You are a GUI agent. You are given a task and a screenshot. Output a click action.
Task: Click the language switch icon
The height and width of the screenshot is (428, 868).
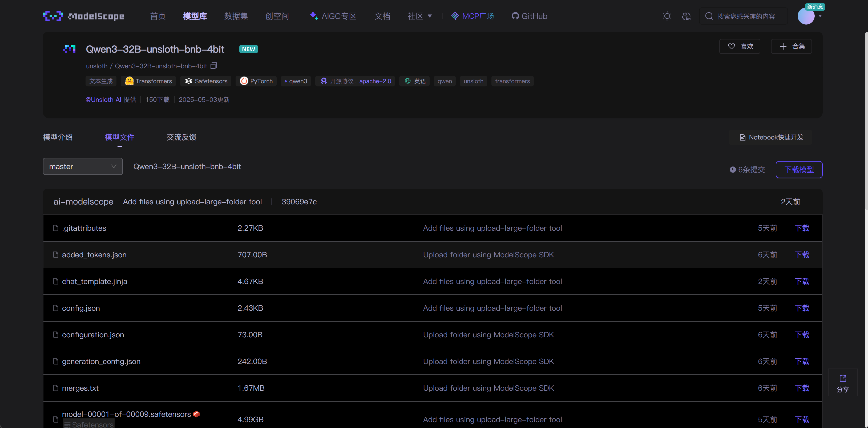[x=686, y=16]
